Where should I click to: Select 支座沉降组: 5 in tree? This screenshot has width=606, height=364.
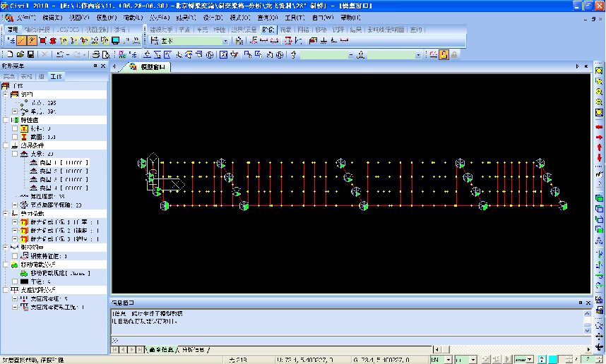[x=49, y=299]
